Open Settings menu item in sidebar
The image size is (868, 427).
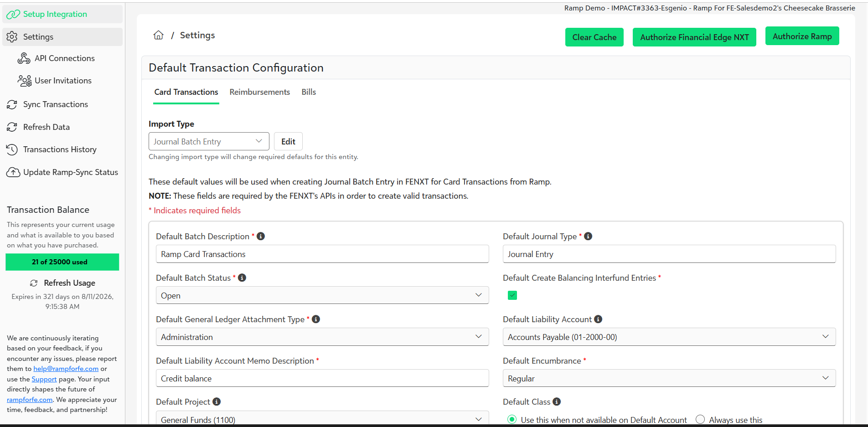pos(62,37)
